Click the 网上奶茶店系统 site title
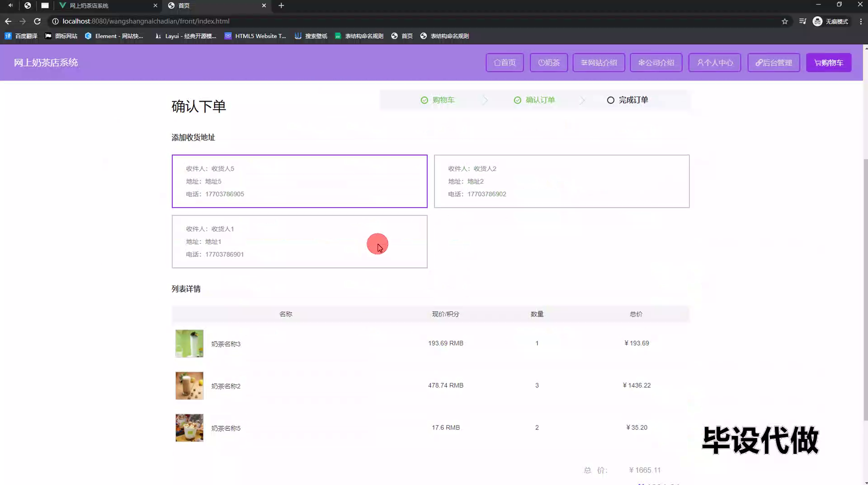Screen dimensions: 868x485 click(46, 62)
